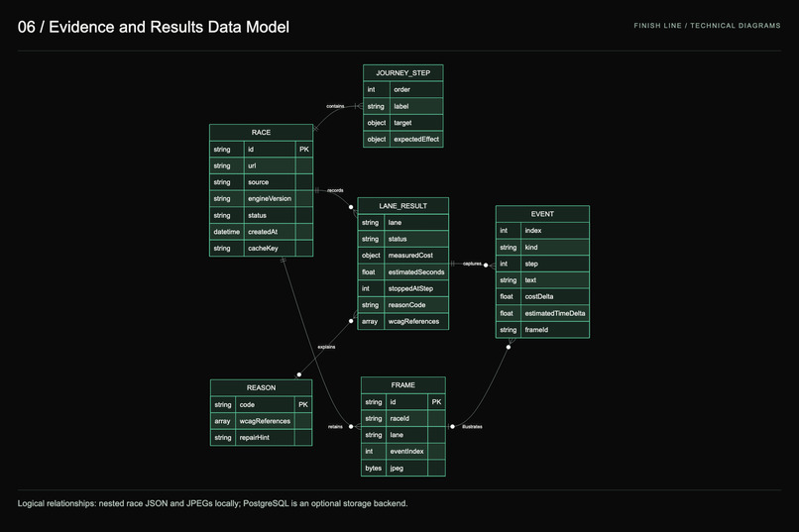This screenshot has height=532, width=799.
Task: Click the 'contains' relationship label
Action: point(335,106)
